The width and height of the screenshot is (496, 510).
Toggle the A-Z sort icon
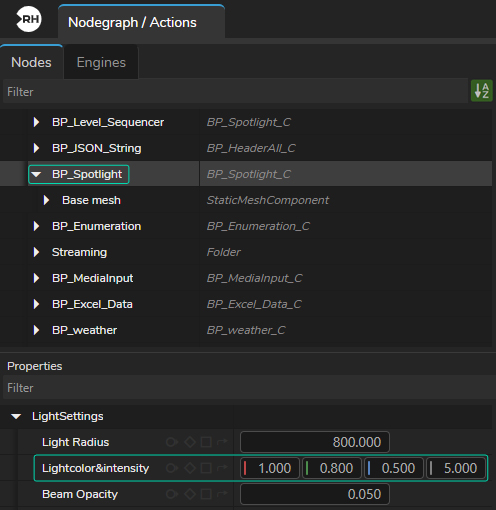(x=482, y=91)
